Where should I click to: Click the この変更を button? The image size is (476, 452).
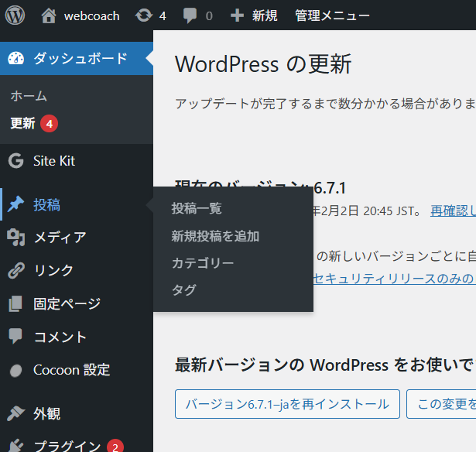point(441,404)
